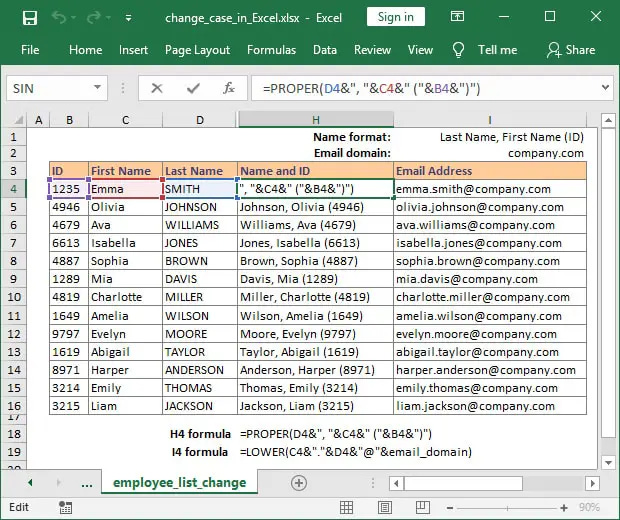Click the Sign in button
Image resolution: width=620 pixels, height=520 pixels.
pos(395,17)
